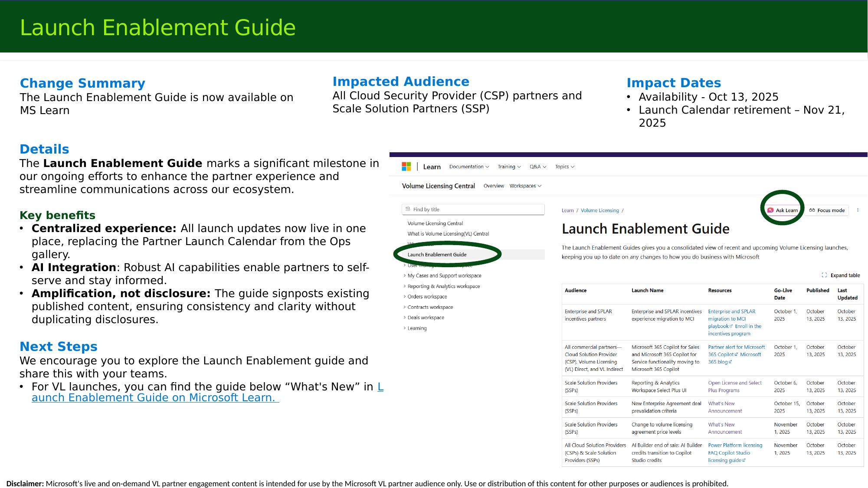Switch to the Overview tab
The image size is (868, 488).
click(494, 186)
